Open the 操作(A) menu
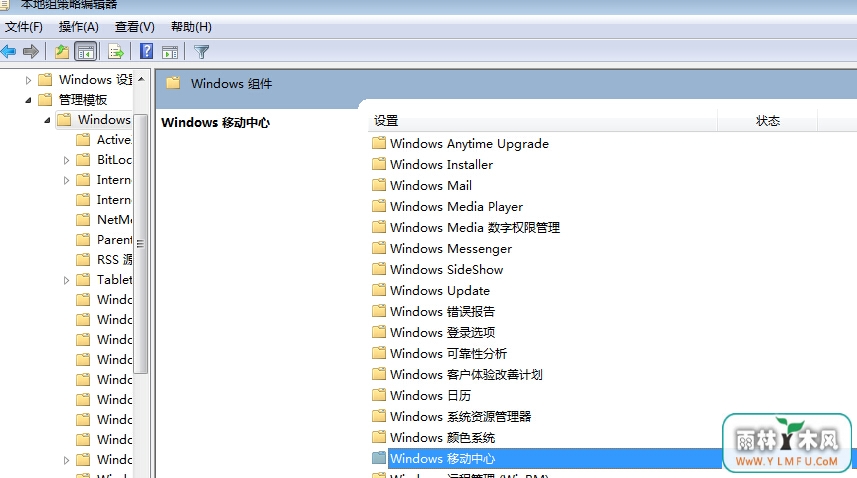 coord(79,27)
